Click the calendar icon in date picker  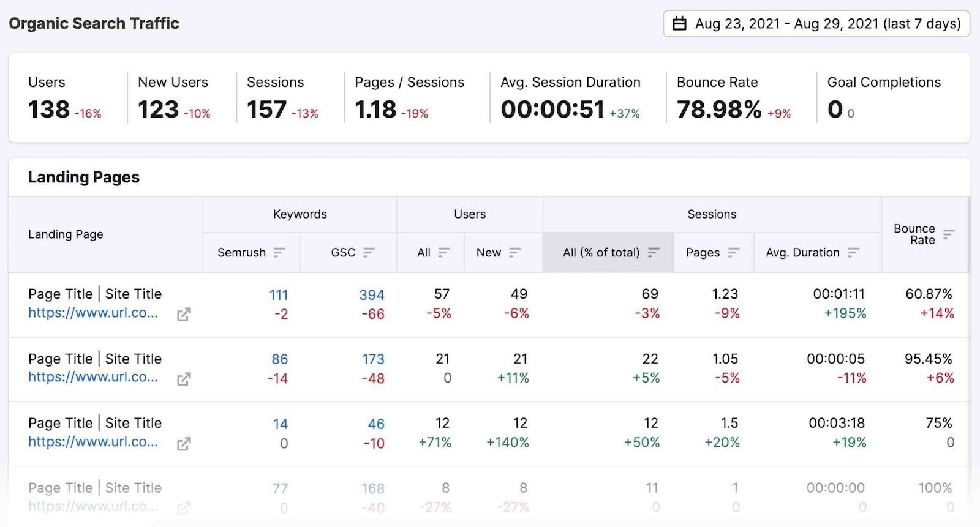[679, 24]
